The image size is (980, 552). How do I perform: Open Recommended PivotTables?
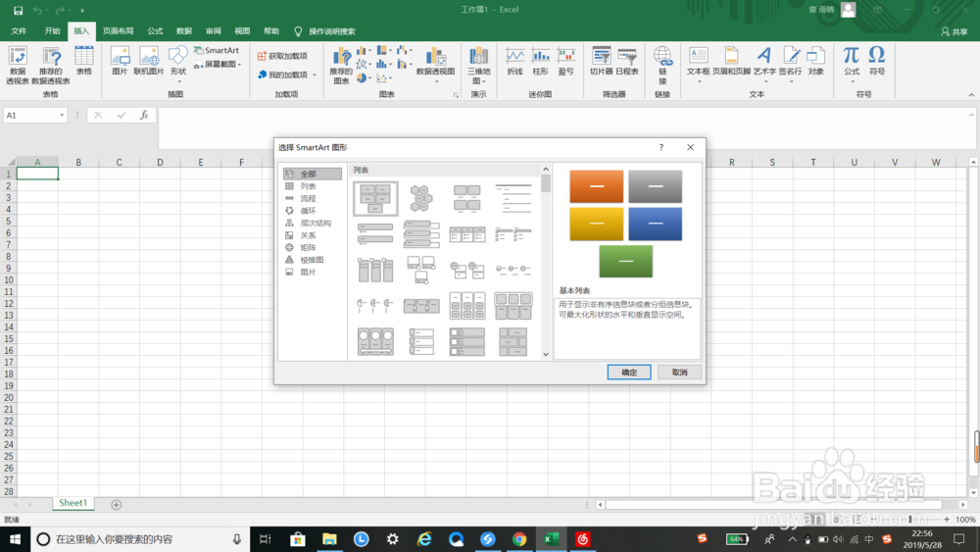point(51,65)
